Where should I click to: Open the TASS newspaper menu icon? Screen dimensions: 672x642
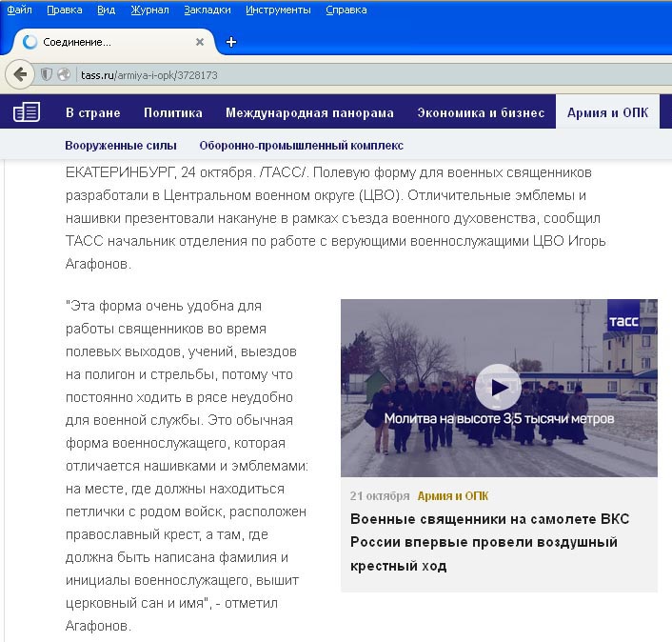click(x=27, y=112)
